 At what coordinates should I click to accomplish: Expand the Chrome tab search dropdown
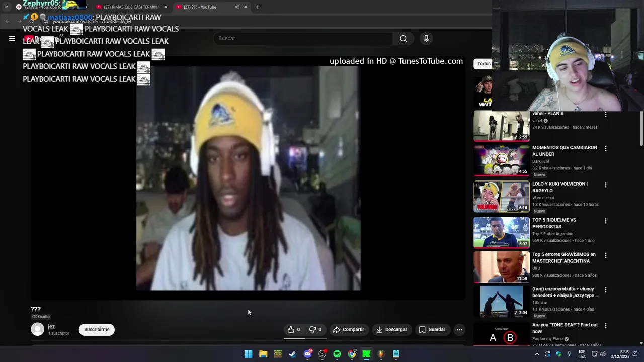[x=6, y=7]
